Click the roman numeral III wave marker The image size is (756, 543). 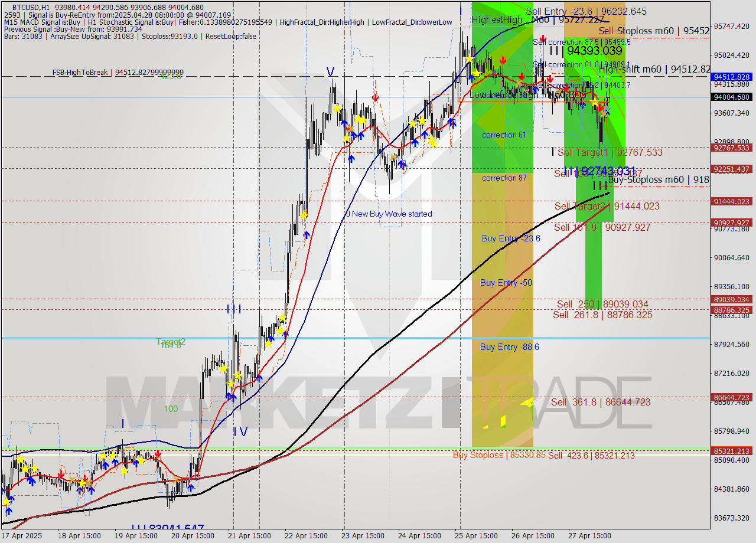(234, 308)
